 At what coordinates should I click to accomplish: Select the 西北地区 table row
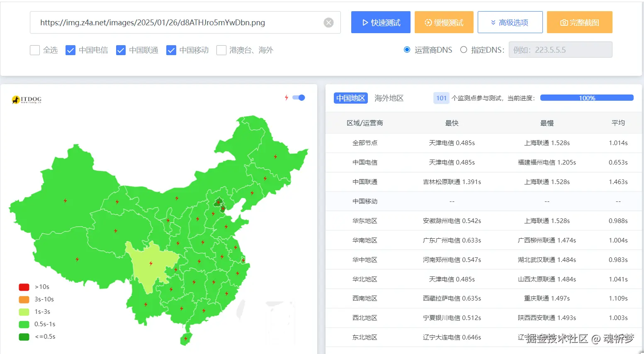click(x=484, y=318)
